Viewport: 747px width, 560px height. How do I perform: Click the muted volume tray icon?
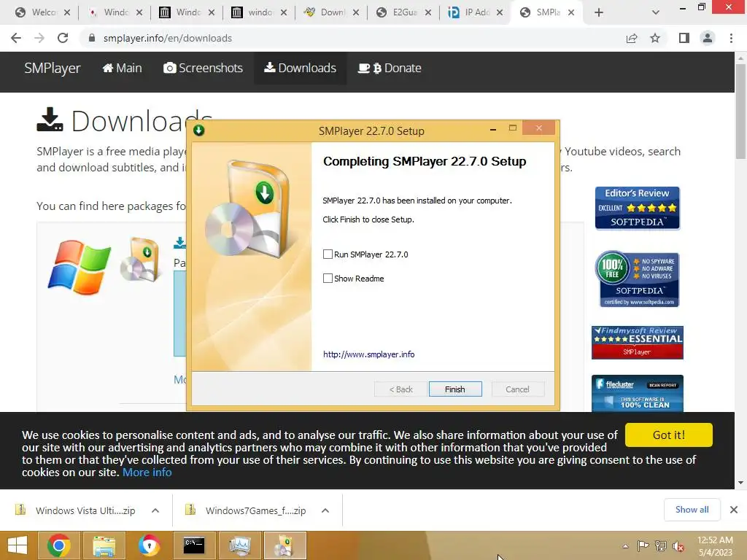click(678, 546)
